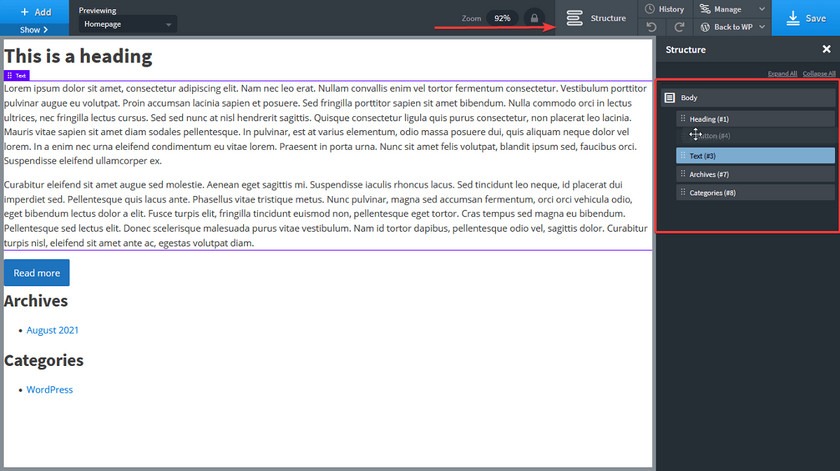Close the Structure panel with X

pyautogui.click(x=826, y=49)
